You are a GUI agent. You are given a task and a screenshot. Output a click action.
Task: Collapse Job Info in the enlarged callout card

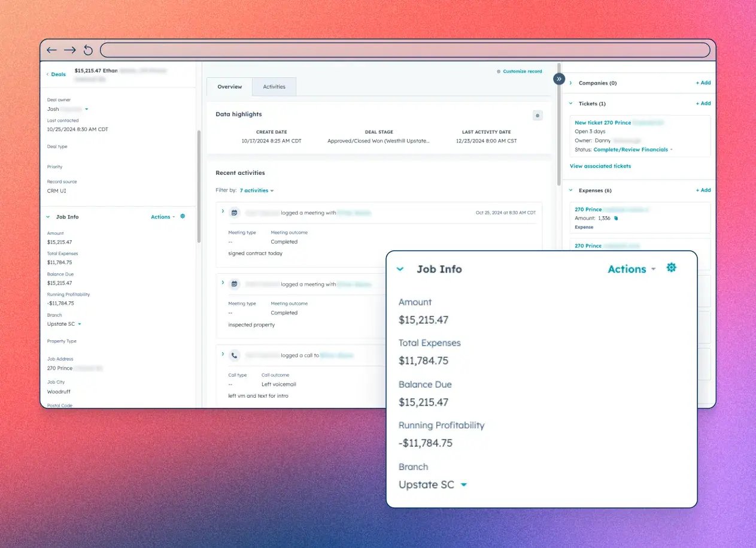pyautogui.click(x=400, y=270)
